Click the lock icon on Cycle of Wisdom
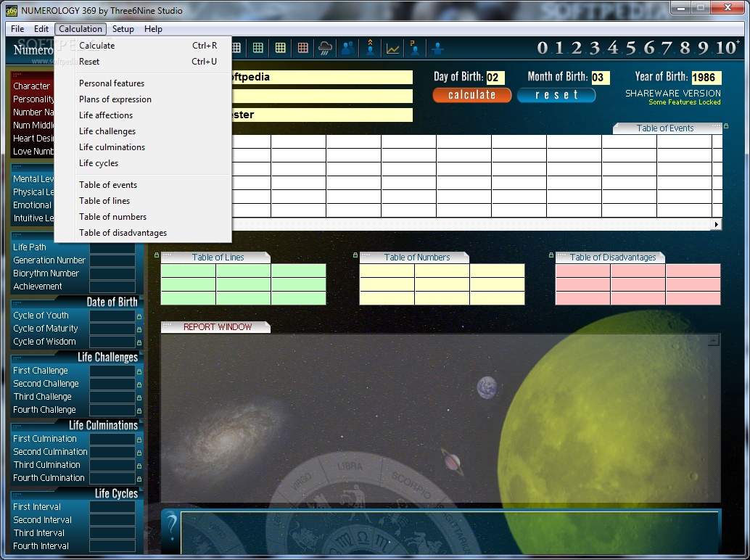This screenshot has height=560, width=750. [x=139, y=343]
